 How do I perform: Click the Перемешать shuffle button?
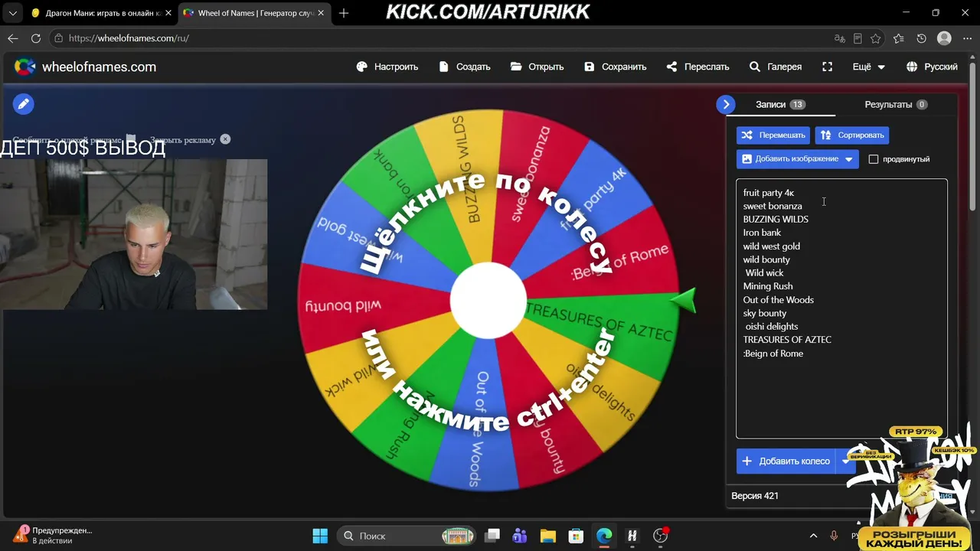coord(773,135)
